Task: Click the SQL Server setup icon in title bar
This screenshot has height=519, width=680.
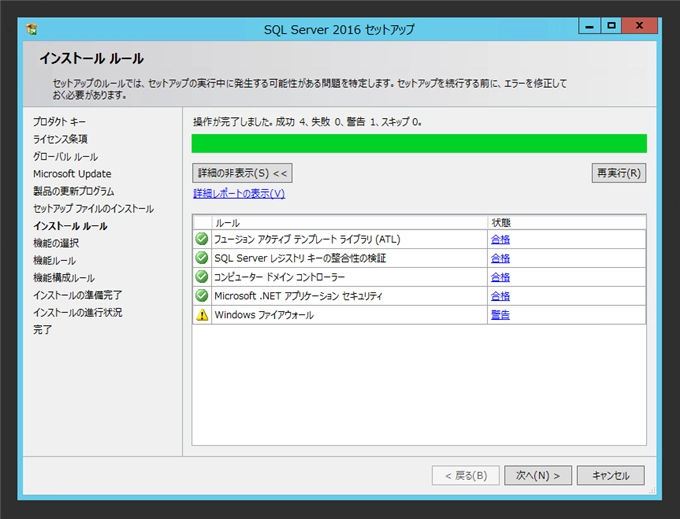Action: [32, 29]
